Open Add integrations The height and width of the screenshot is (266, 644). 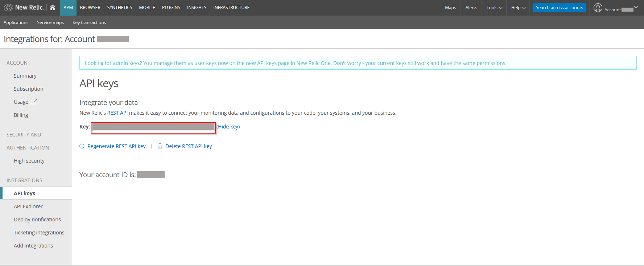[x=33, y=246]
